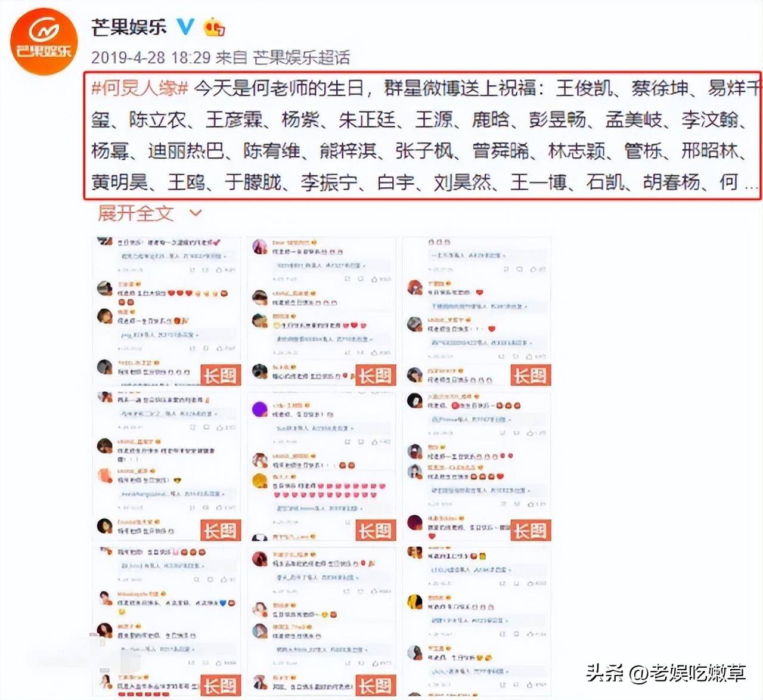Viewport: 763px width, 700px height.
Task: Open the 芒果娱乐 orange avatar logo
Action: click(x=44, y=42)
